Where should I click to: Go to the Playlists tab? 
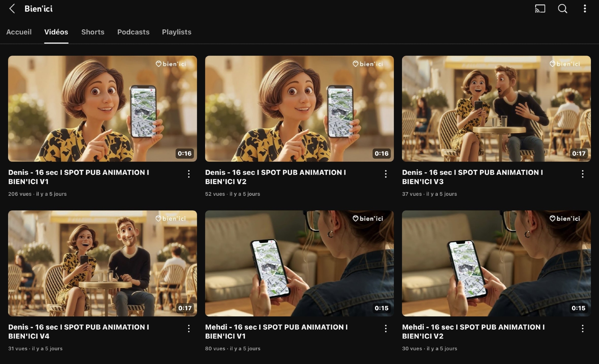[177, 32]
